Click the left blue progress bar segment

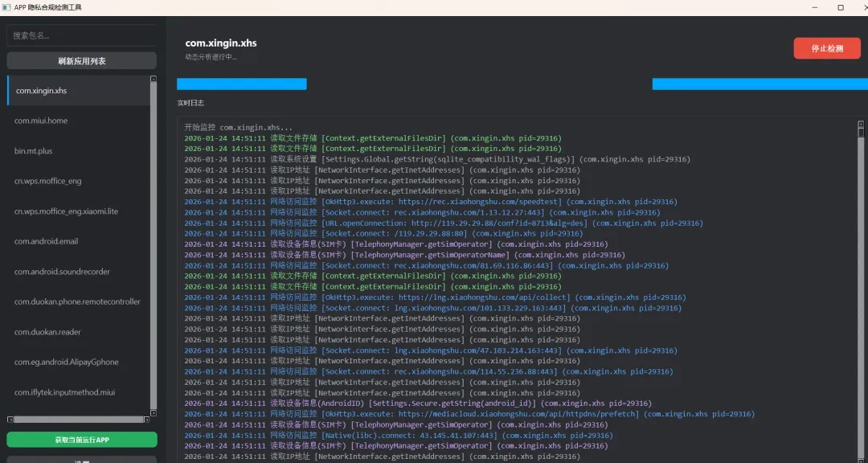(241, 84)
